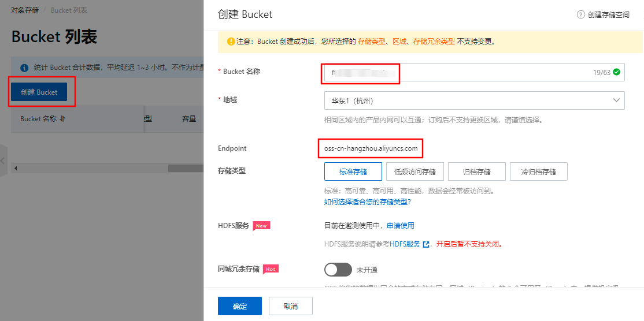Click the info icon in the blue statistics banner

24,68
